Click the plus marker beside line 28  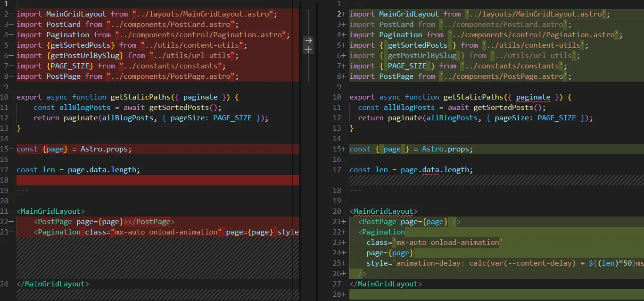point(344,294)
